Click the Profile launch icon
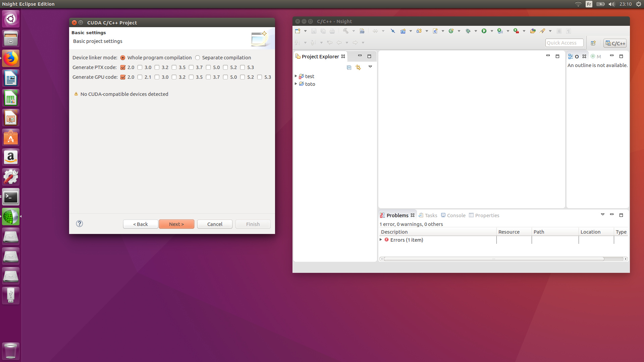 pos(500,31)
